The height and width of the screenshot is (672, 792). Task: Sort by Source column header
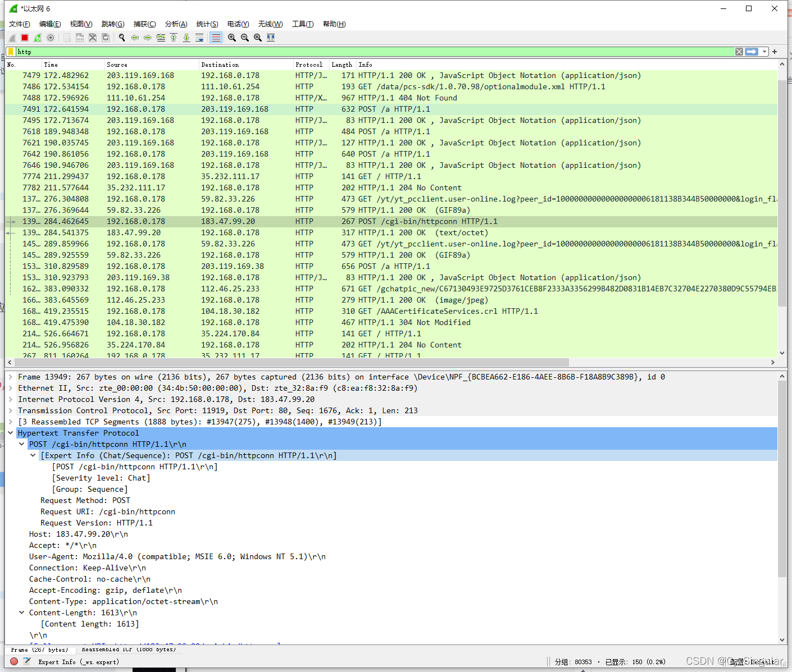pyautogui.click(x=152, y=65)
